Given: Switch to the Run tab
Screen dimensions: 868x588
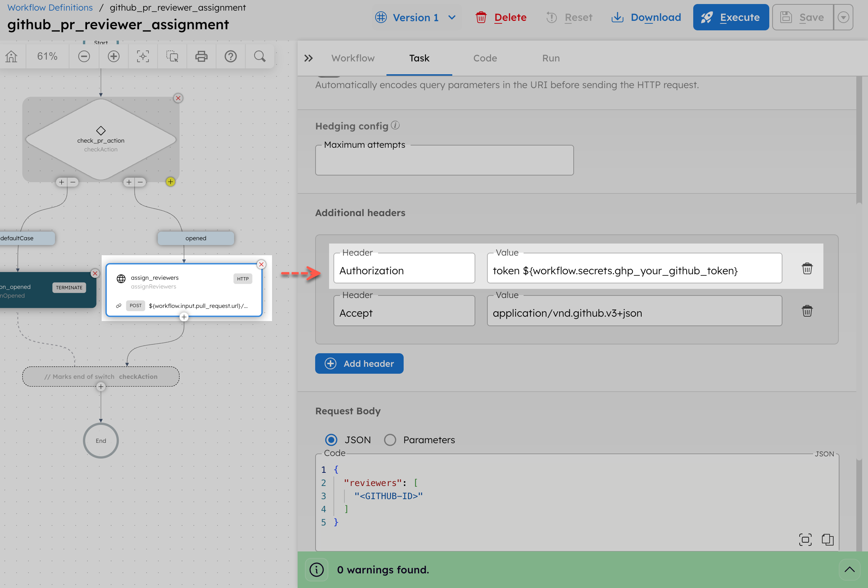Looking at the screenshot, I should (x=551, y=58).
